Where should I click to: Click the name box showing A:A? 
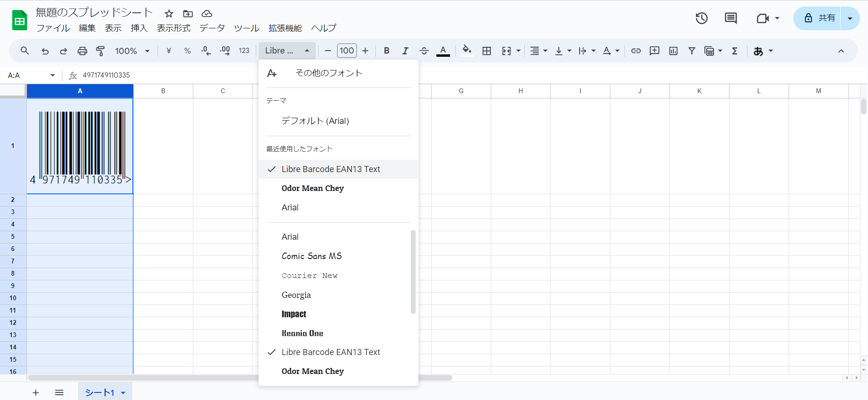click(31, 75)
